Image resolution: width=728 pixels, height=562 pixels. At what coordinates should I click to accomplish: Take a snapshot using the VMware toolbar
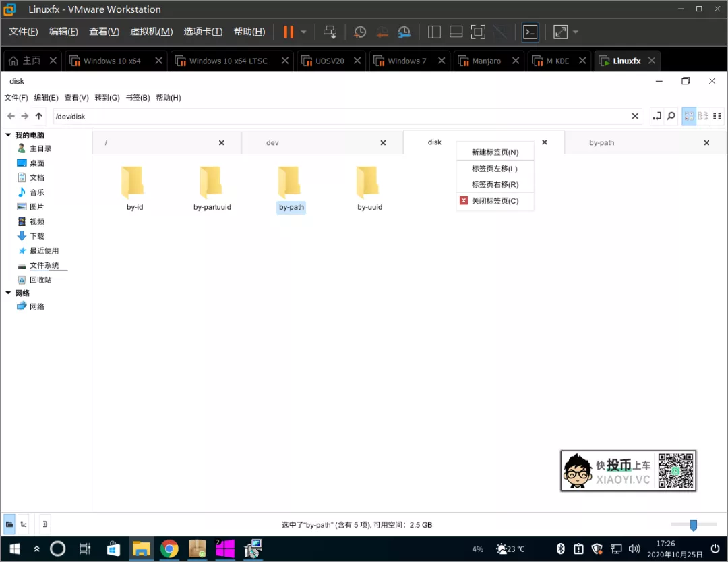click(x=359, y=32)
